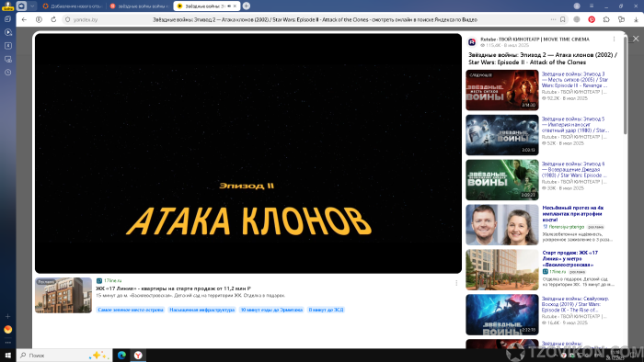Open the Старт продаж ЖК «17 Линия» sidebar ad link
Screen dimensions: 644x362
[x=570, y=259]
